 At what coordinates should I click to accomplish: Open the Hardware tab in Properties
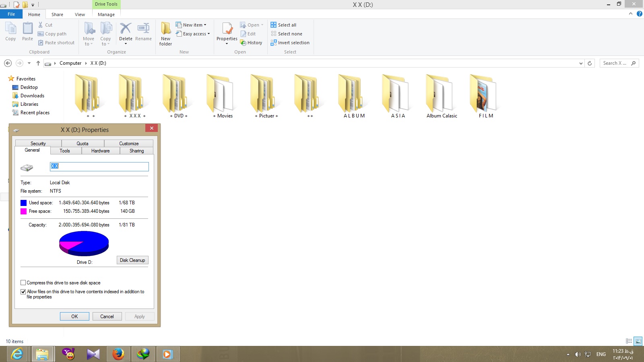click(100, 151)
